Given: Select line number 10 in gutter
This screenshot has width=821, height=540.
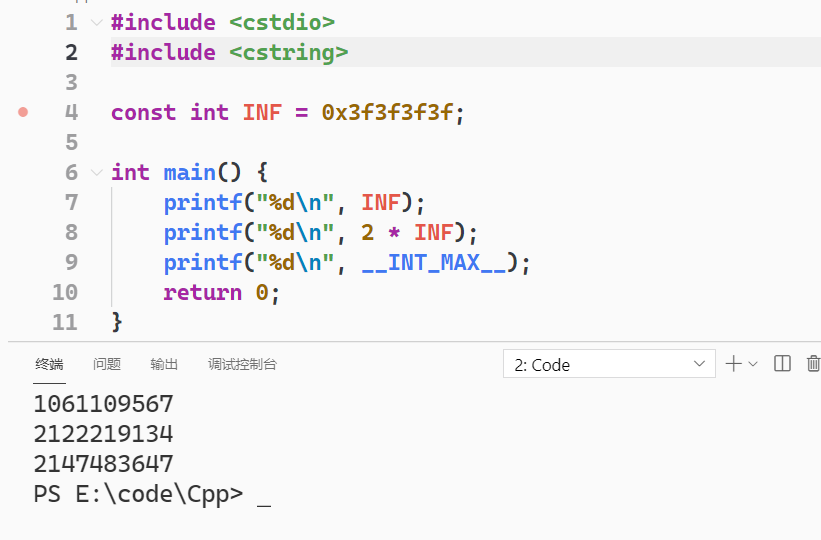Looking at the screenshot, I should click(x=65, y=292).
